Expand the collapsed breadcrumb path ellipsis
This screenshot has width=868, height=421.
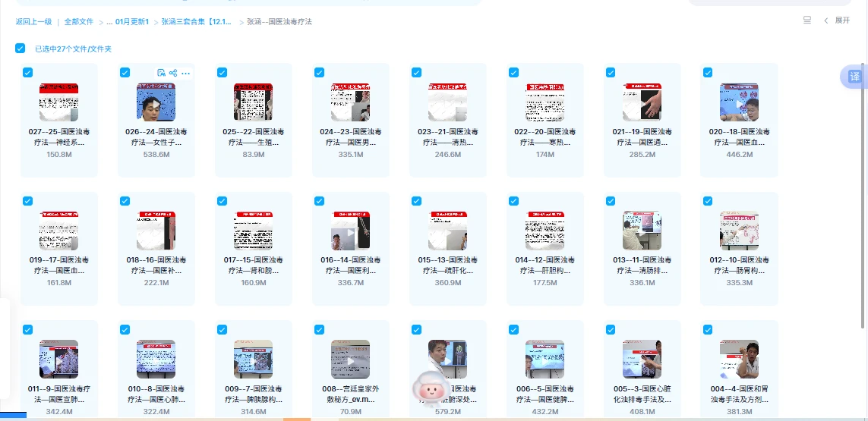[109, 22]
